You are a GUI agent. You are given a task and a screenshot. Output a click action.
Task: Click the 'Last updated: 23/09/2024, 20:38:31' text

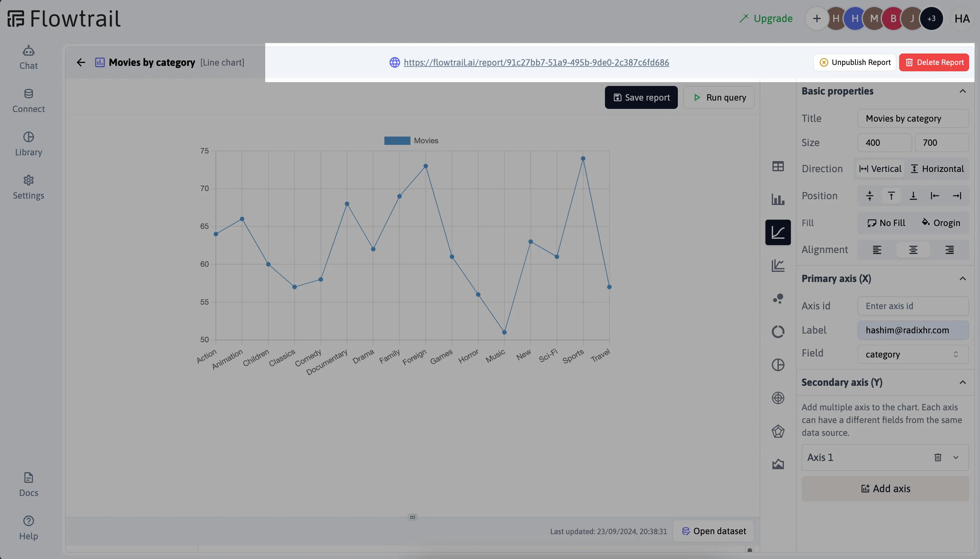click(x=608, y=531)
